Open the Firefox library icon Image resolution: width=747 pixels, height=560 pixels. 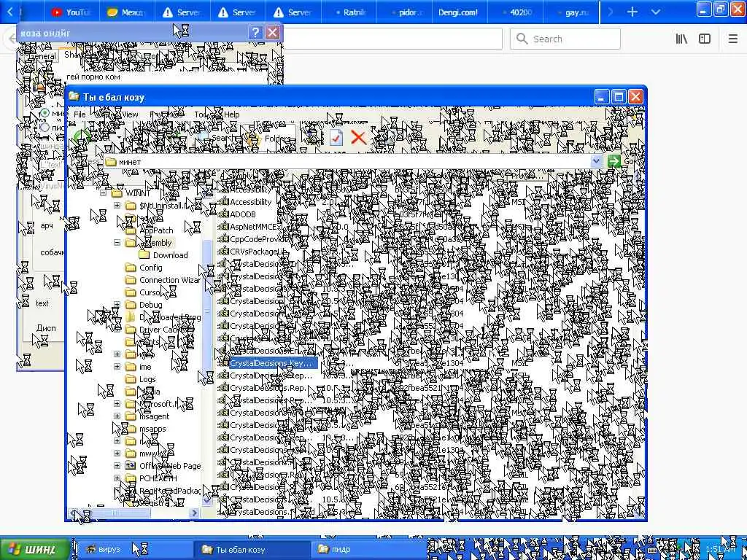(681, 39)
